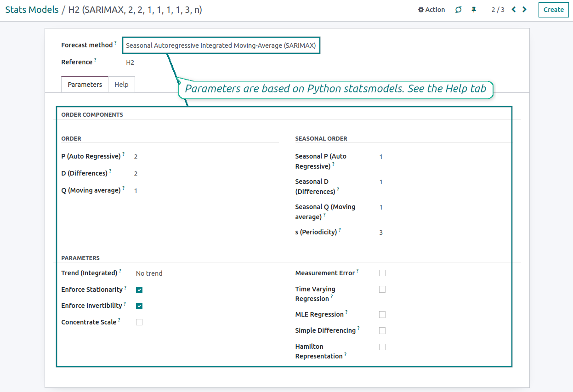Click help tooltip mark beside Reference

(95, 60)
